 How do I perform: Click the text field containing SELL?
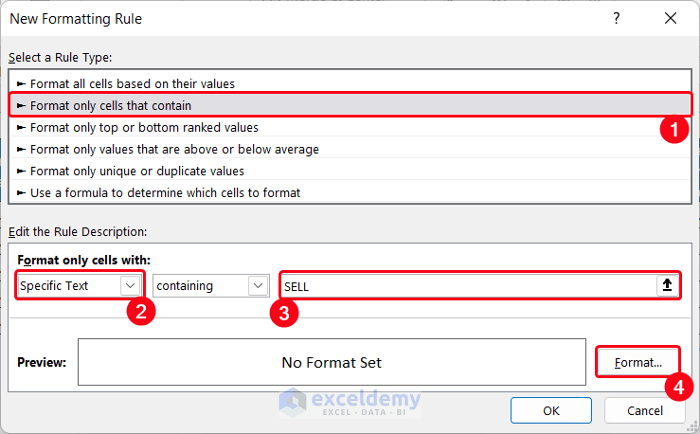465,285
